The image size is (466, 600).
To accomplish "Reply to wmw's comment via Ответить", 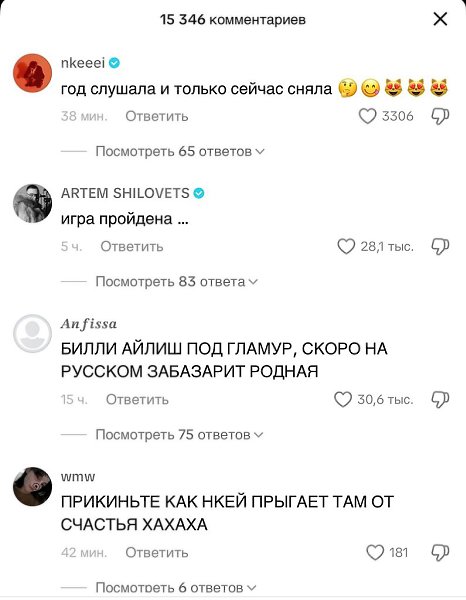I will (157, 553).
